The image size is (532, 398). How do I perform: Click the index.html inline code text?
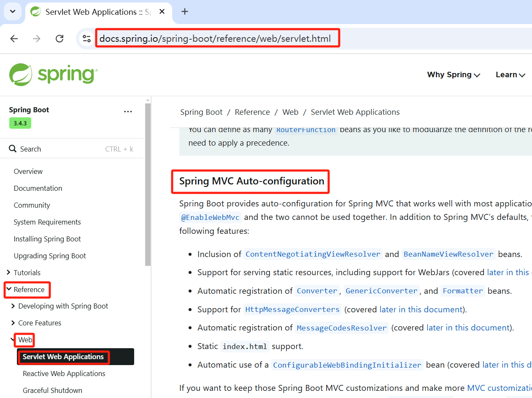(x=245, y=347)
